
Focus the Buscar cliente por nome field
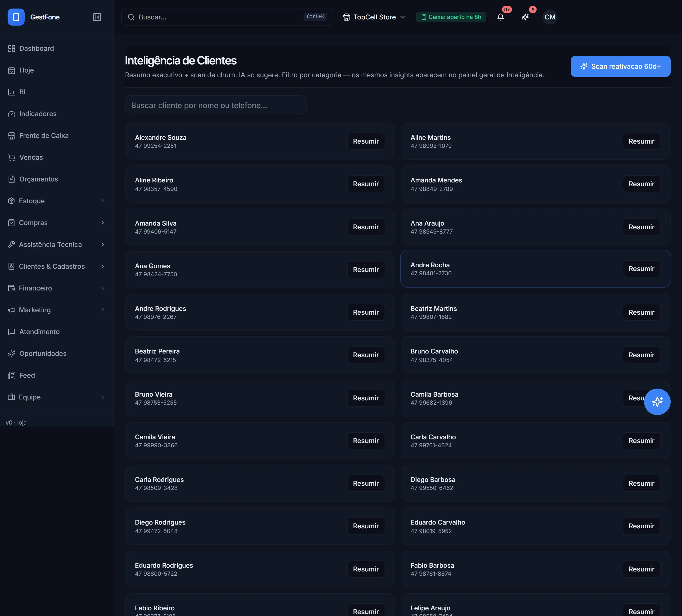(216, 105)
